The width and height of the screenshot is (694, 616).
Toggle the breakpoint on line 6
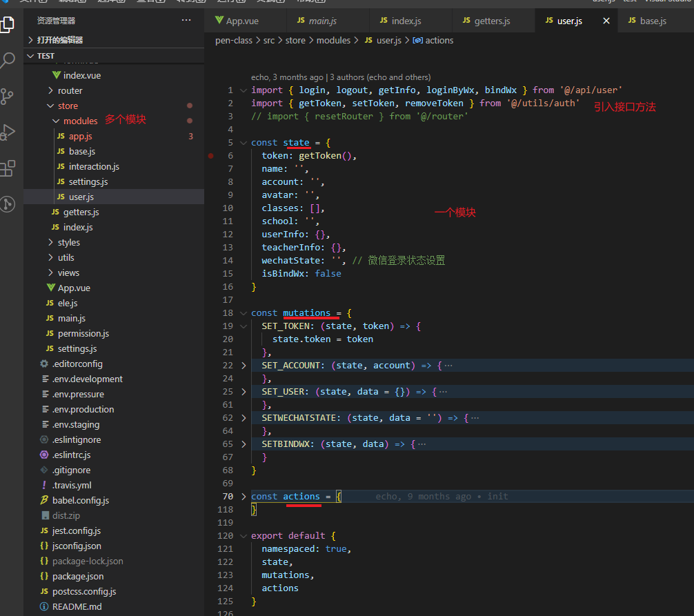click(211, 156)
